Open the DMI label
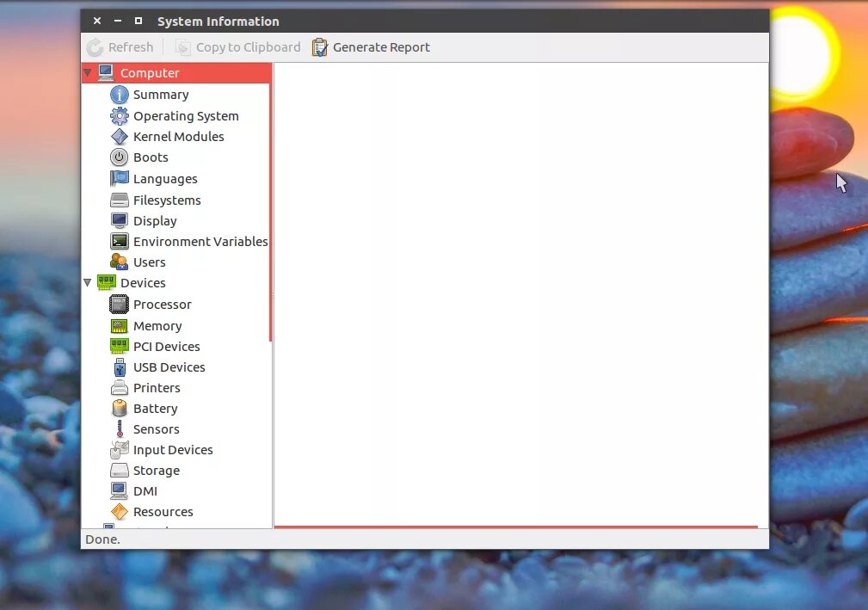This screenshot has height=610, width=868. [145, 491]
